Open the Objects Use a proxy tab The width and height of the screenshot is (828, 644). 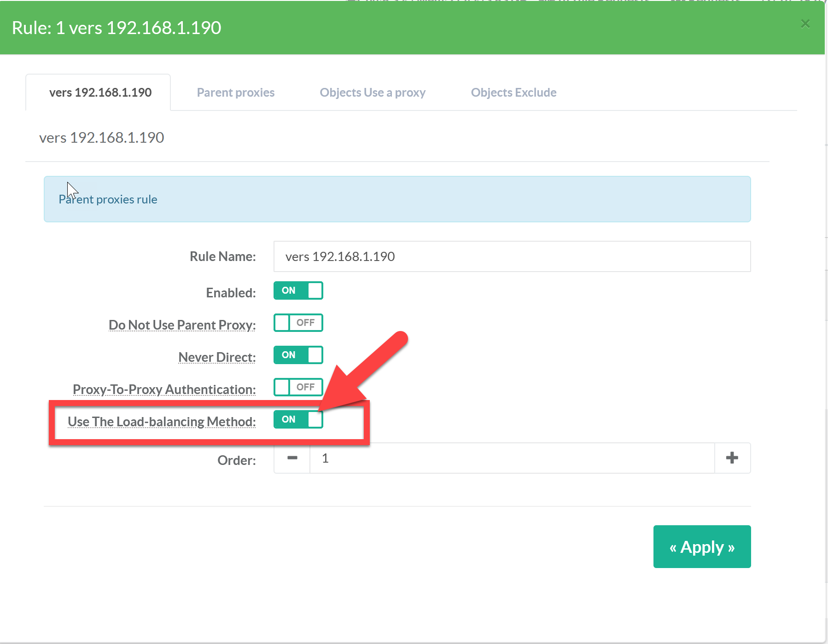[x=372, y=93]
